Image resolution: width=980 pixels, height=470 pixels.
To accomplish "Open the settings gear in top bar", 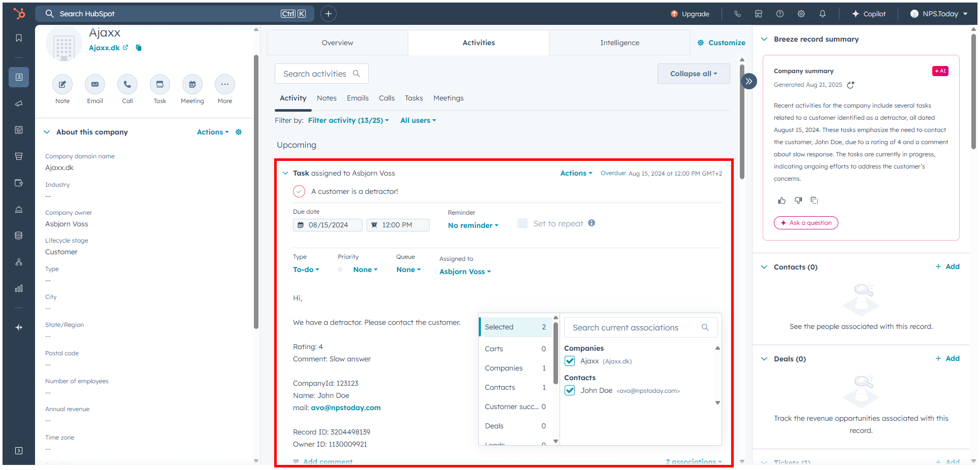I will pos(801,14).
